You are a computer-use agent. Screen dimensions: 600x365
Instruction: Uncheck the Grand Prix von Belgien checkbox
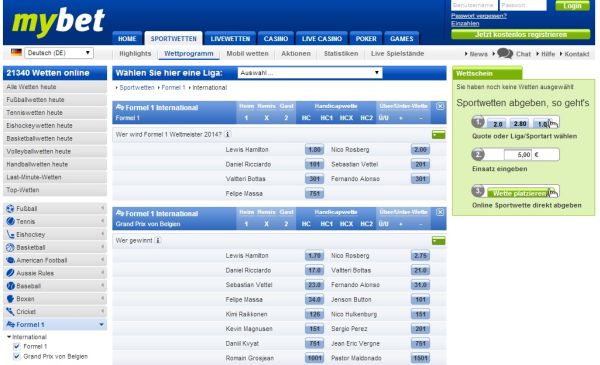click(16, 356)
